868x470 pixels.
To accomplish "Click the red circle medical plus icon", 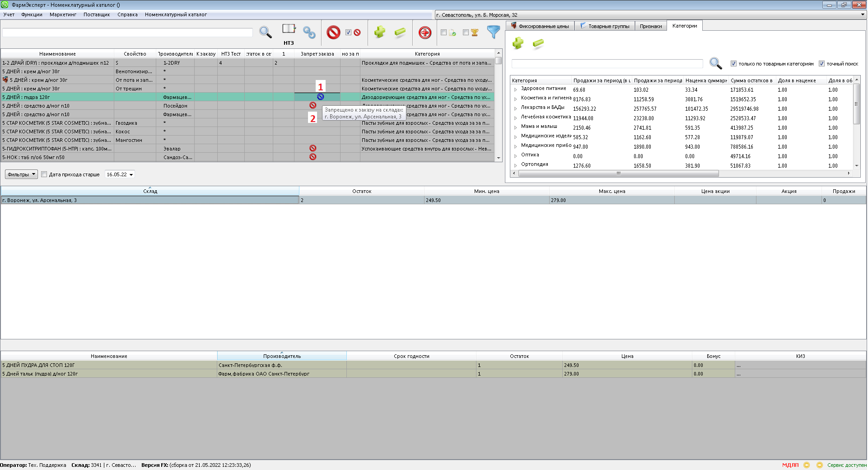I will 425,32.
